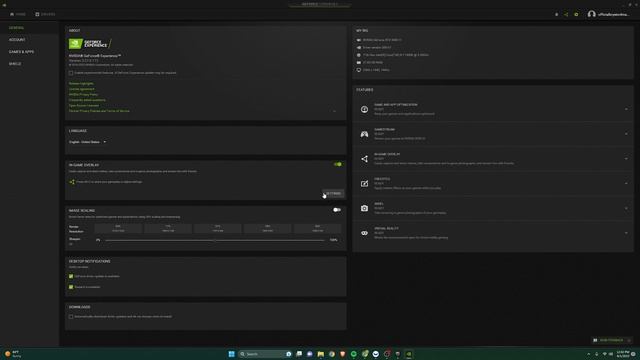
Task: Expand Game and App Optimization feature
Action: click(x=626, y=109)
